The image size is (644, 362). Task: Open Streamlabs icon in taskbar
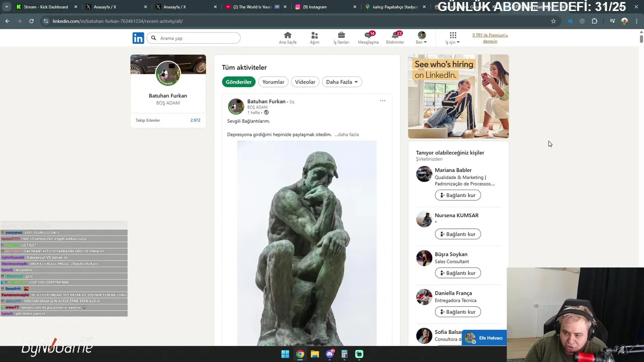click(359, 354)
